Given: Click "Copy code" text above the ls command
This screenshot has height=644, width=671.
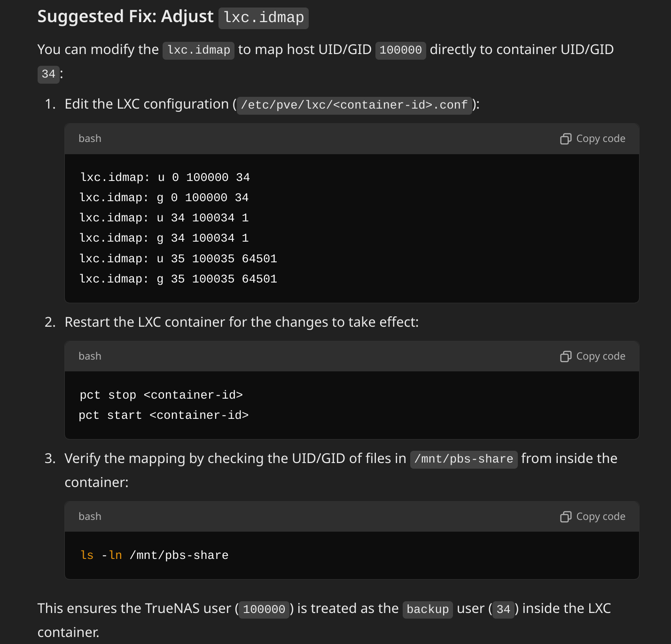Looking at the screenshot, I should click(601, 517).
